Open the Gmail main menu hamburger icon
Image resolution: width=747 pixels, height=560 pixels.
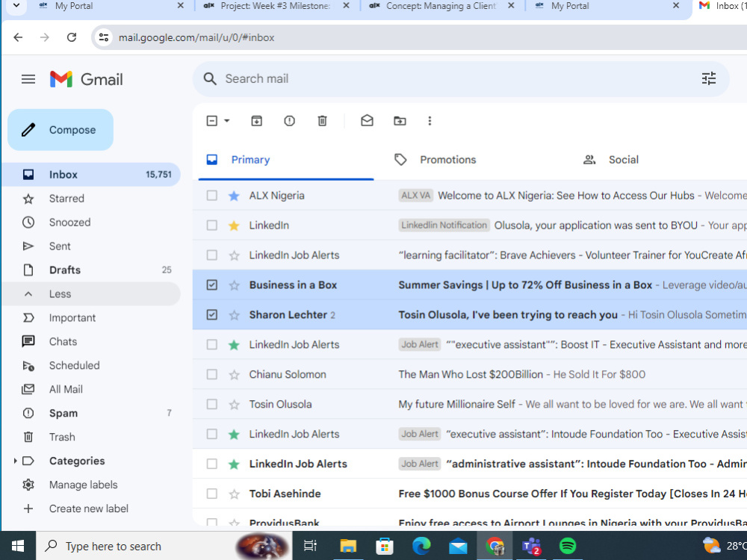pos(28,79)
